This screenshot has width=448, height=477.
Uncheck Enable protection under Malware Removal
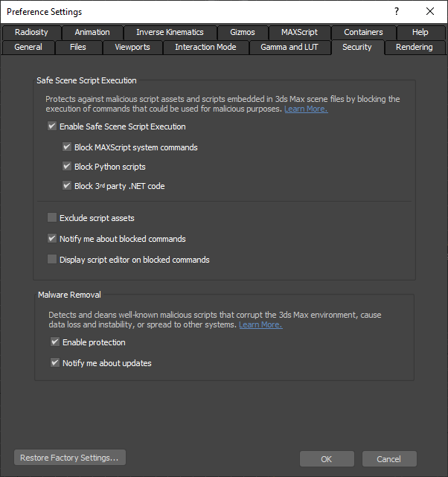pyautogui.click(x=55, y=342)
